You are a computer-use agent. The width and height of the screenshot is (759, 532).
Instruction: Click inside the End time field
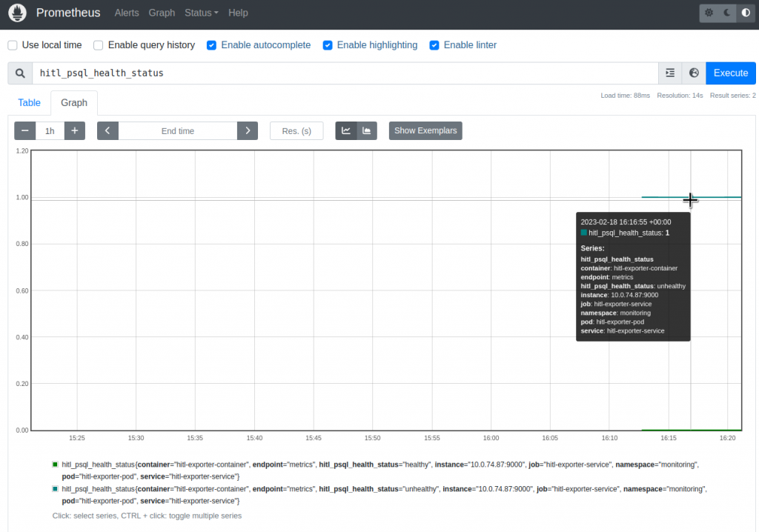tap(178, 130)
